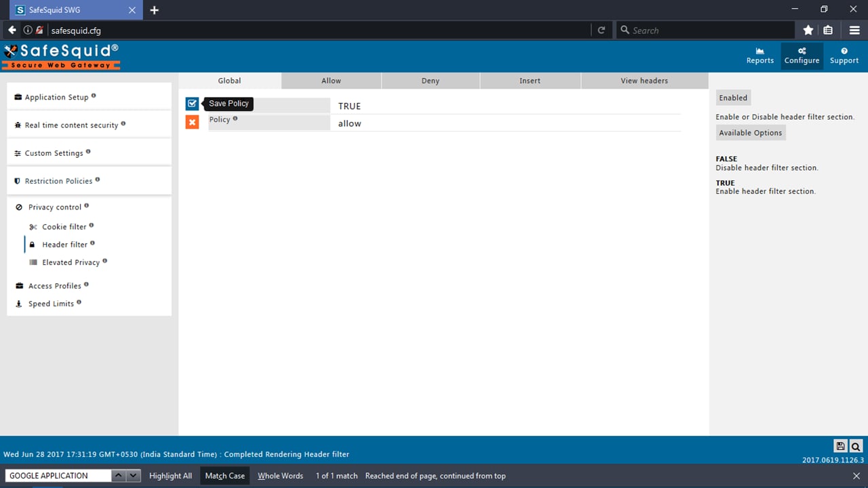This screenshot has width=868, height=488.
Task: Open the Reports section
Action: click(760, 56)
